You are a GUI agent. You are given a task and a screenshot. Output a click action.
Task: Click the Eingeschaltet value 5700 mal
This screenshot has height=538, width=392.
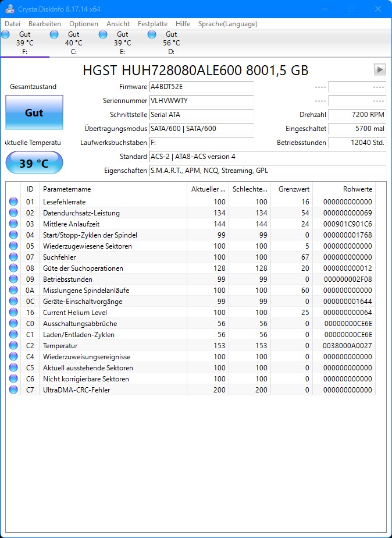coord(357,129)
